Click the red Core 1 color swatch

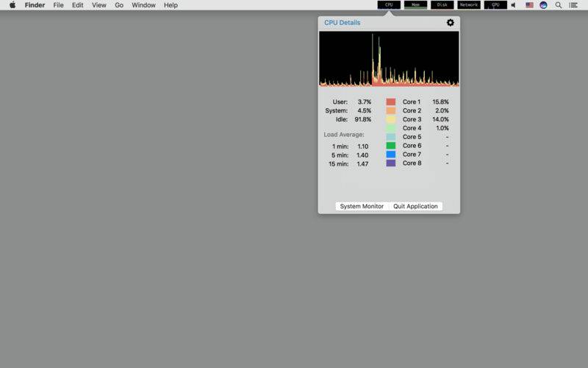[391, 102]
